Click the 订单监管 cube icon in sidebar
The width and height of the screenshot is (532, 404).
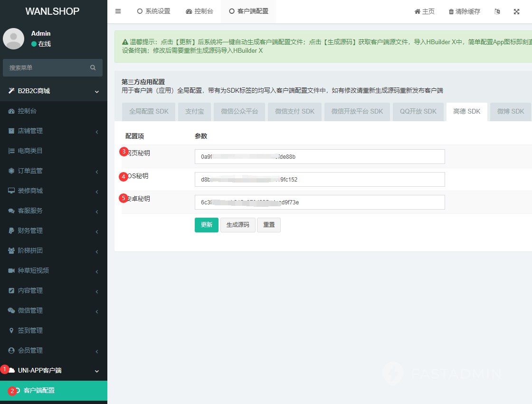click(11, 171)
